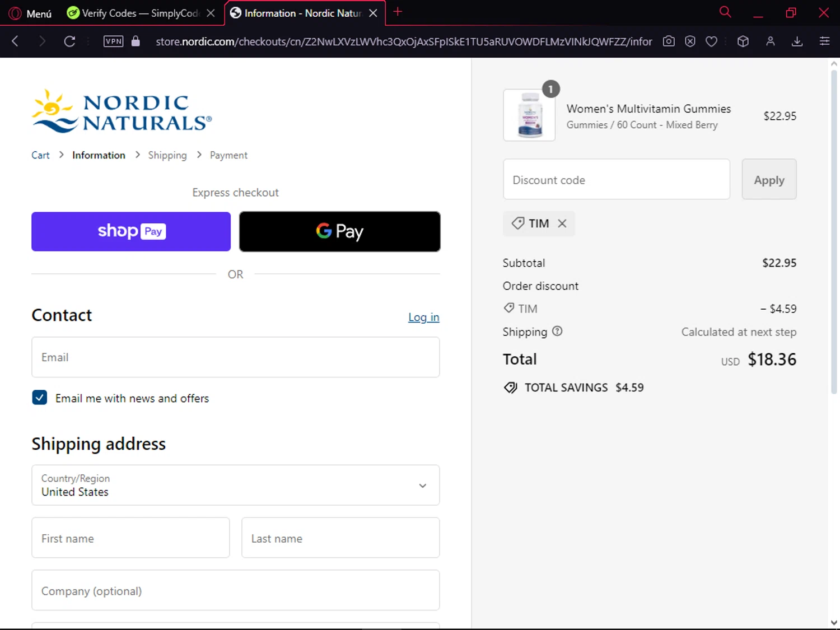Focus the First name field

click(131, 538)
